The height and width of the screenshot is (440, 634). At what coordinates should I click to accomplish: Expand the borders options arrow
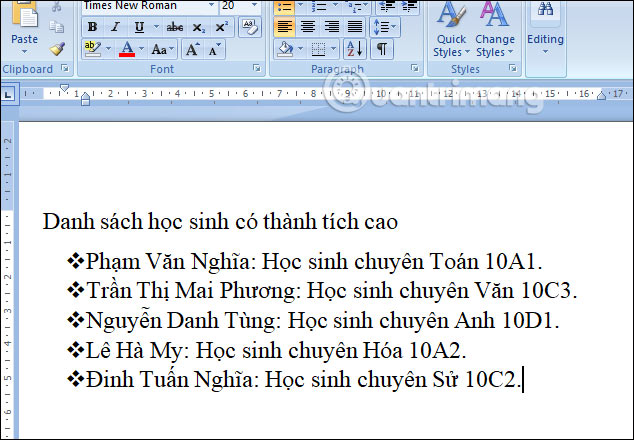(334, 49)
